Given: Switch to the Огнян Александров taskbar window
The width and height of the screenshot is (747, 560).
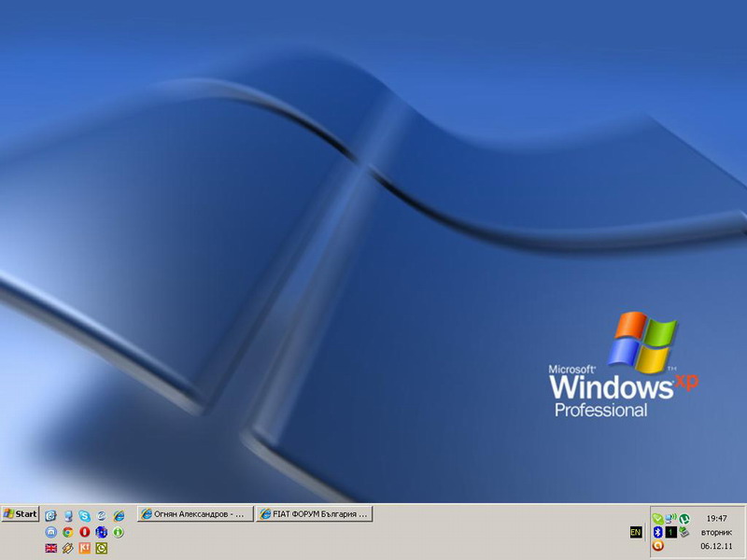Looking at the screenshot, I should 195,514.
